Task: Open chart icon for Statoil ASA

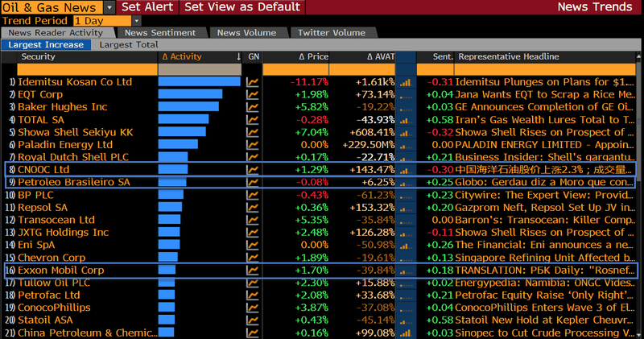Action: (x=252, y=320)
